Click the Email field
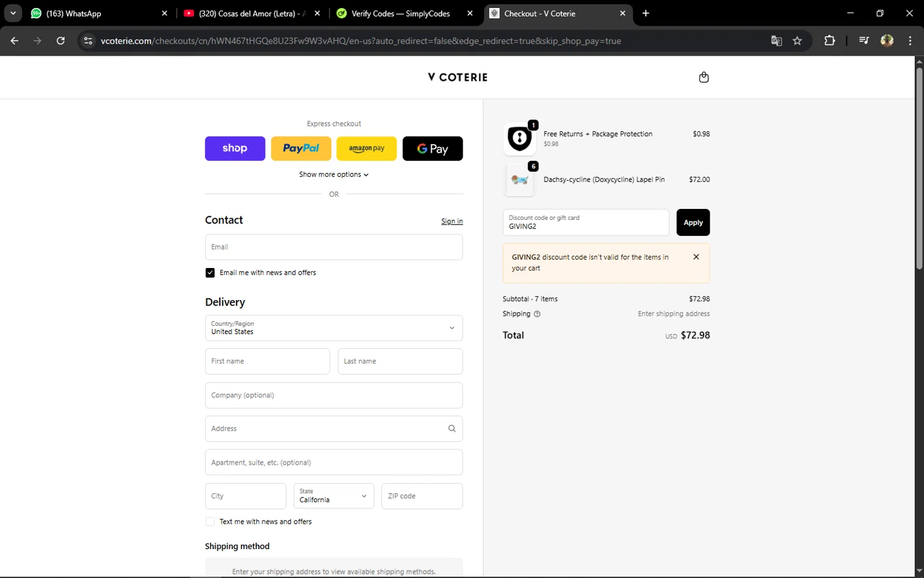This screenshot has width=924, height=578. click(334, 247)
